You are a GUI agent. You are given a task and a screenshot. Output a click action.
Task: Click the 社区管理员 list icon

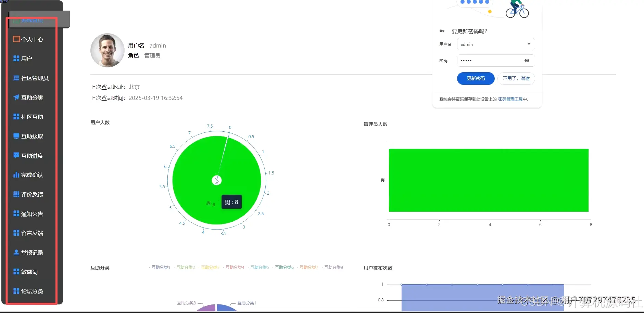16,78
